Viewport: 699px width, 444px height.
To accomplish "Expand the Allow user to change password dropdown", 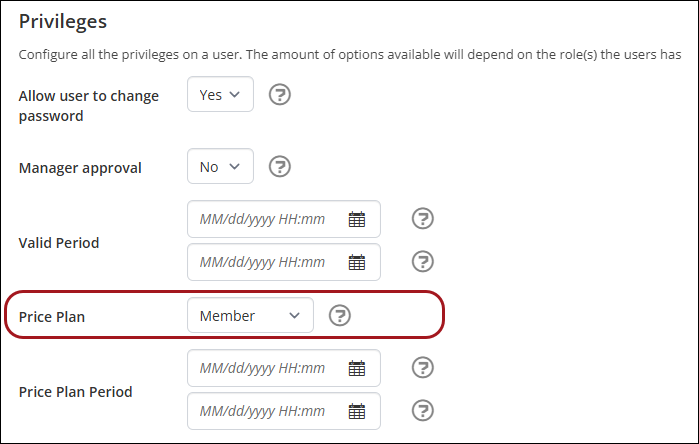I will (x=220, y=94).
